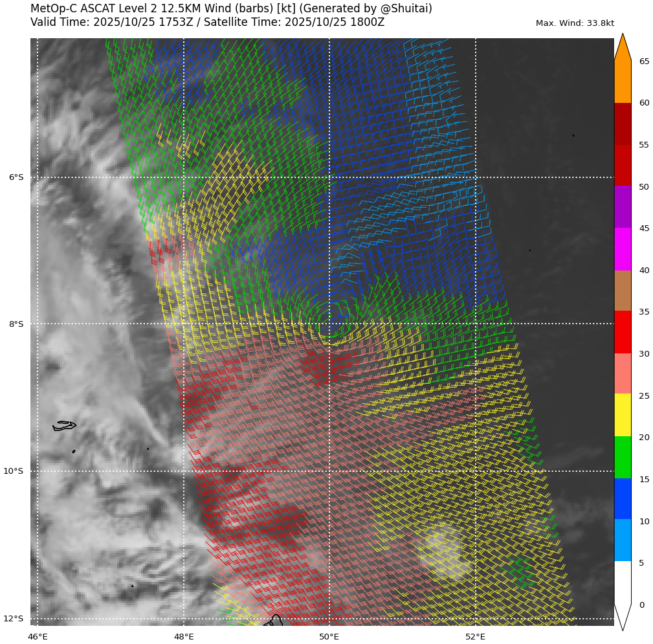
Task: Click the 50°E and 10°S gridline intersection
Action: (329, 471)
